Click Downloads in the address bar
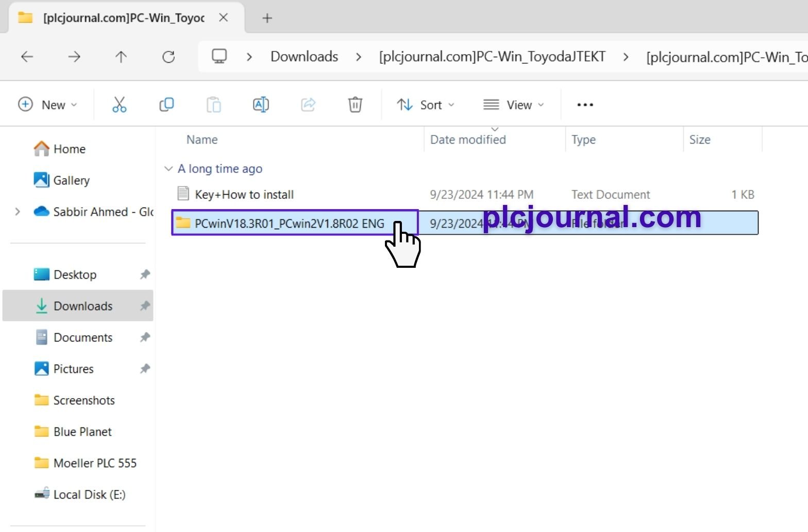 (x=304, y=57)
